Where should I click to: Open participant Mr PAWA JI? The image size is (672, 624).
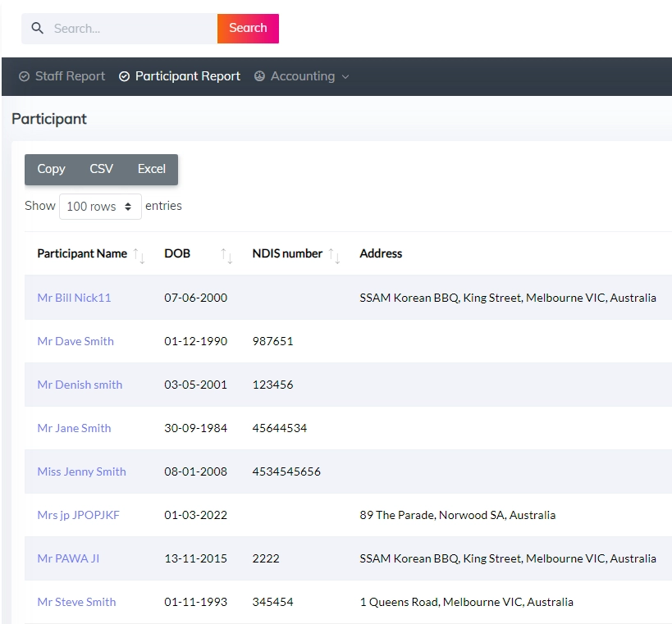point(68,558)
